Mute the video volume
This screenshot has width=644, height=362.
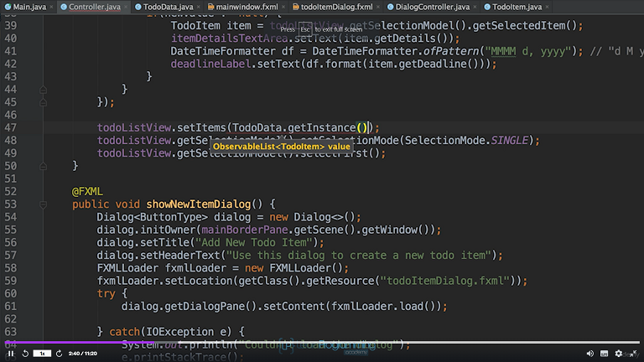(589, 354)
